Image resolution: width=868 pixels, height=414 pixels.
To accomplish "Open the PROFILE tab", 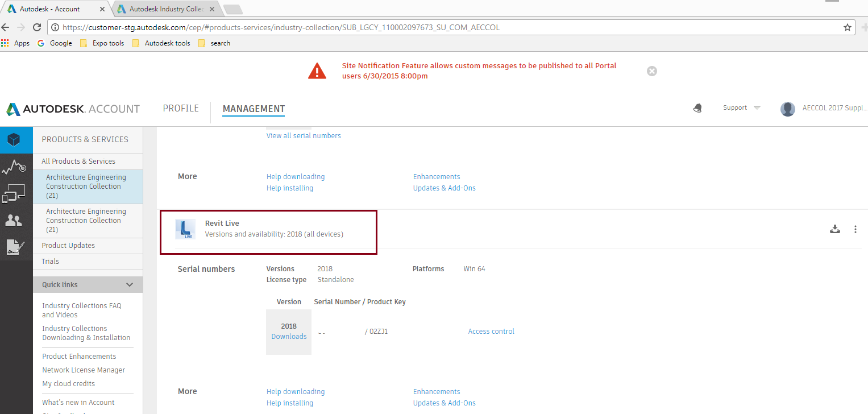I will pos(181,108).
